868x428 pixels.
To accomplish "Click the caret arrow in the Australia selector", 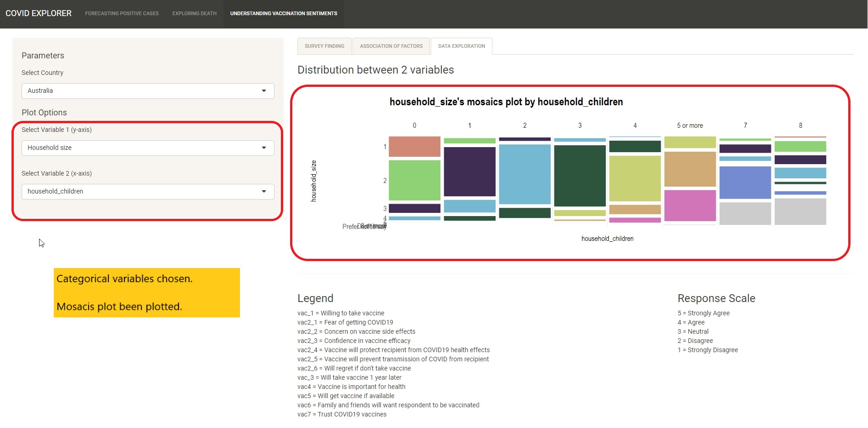I will pyautogui.click(x=264, y=91).
